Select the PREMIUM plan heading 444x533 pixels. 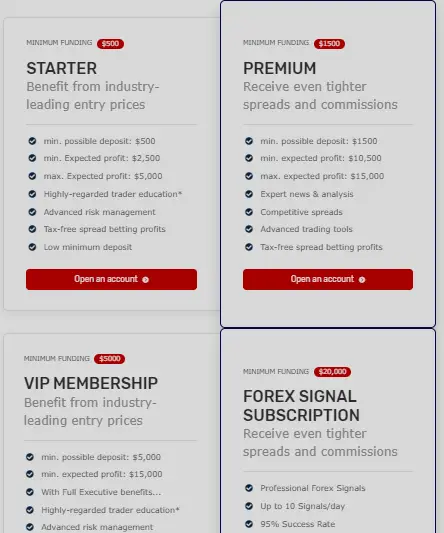[x=279, y=68]
